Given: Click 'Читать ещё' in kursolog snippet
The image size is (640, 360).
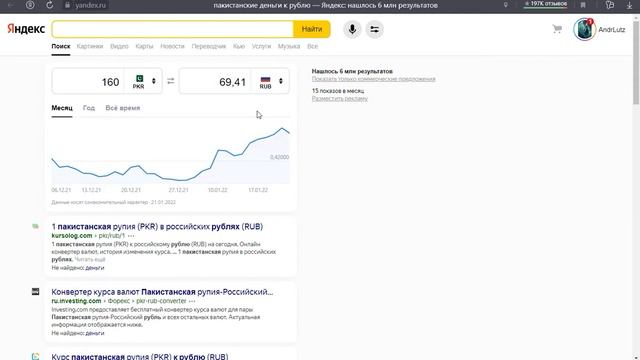Looking at the screenshot, I should click(x=90, y=260).
